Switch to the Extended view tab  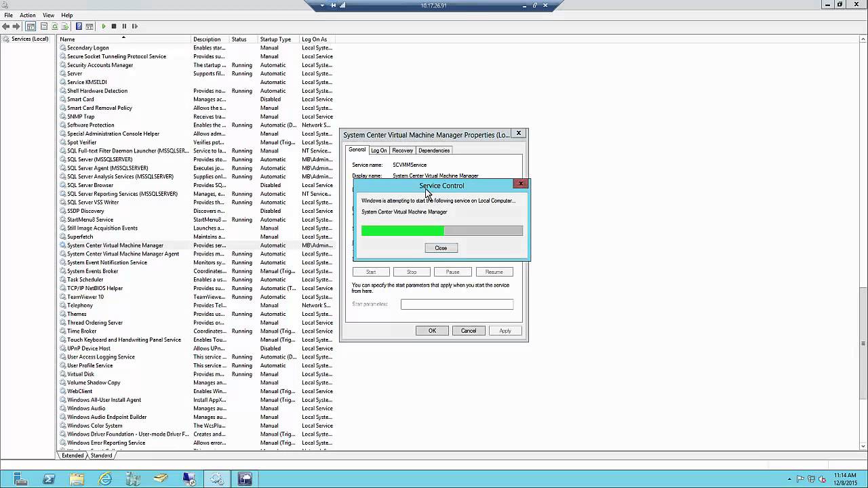pos(73,455)
